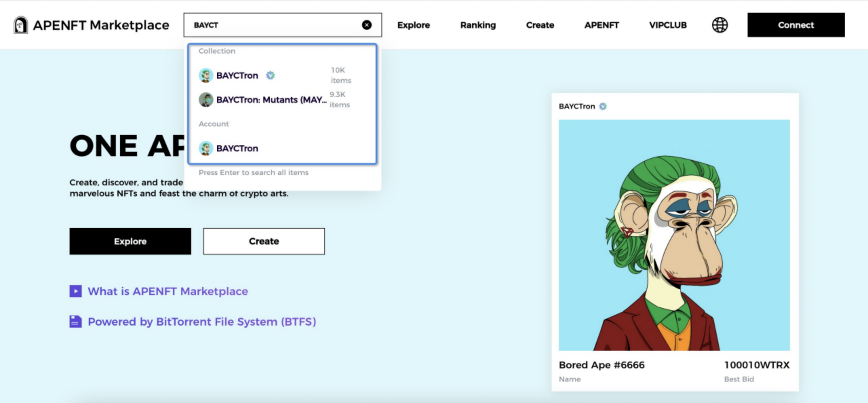Screen dimensions: 868x403
Task: Open the Explore menu item
Action: [x=413, y=25]
